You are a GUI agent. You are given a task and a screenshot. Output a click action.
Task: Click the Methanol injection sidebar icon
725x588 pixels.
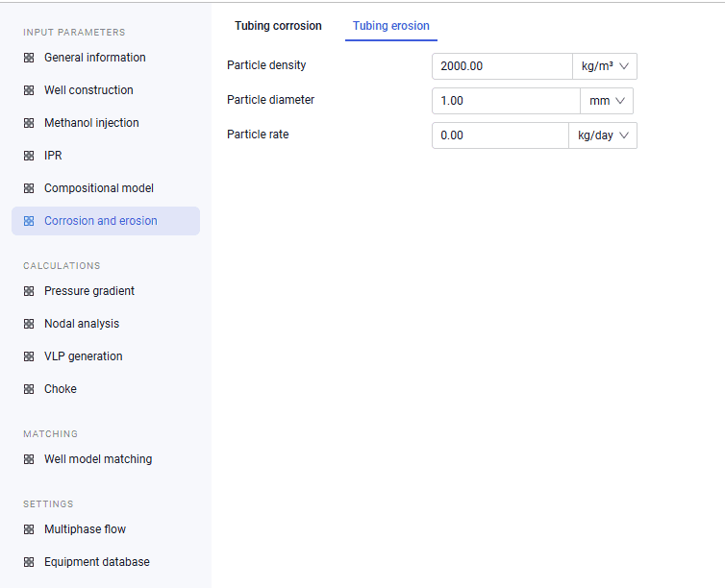click(x=29, y=123)
